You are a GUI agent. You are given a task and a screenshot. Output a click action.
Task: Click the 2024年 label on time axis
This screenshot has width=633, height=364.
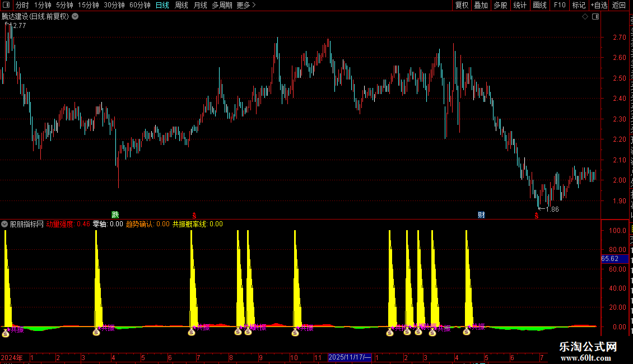pos(12,357)
